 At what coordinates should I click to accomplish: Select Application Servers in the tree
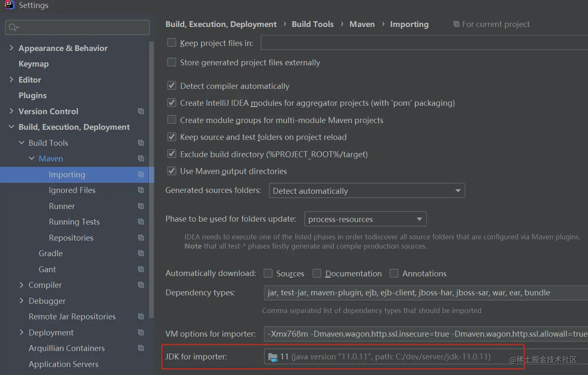pyautogui.click(x=64, y=364)
